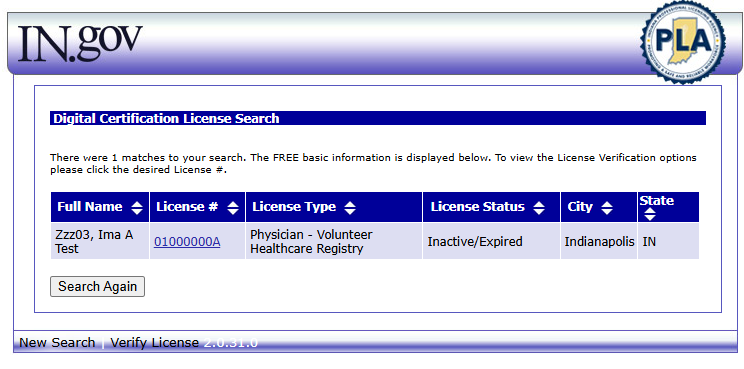
Task: Open license number 01000000A link
Action: point(187,242)
